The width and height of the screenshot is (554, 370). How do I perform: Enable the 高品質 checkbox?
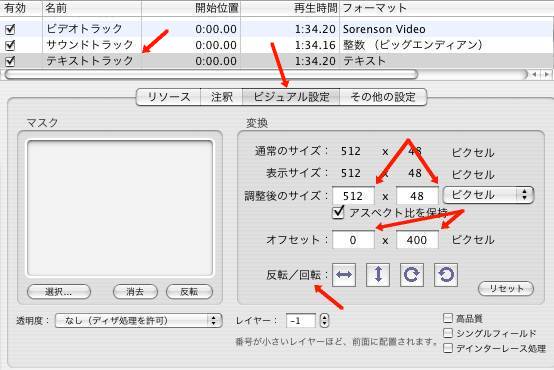[448, 318]
